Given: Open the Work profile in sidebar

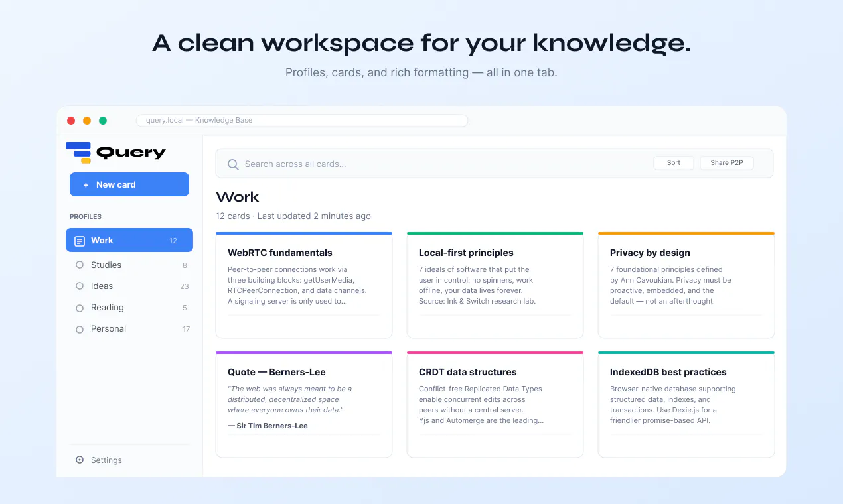Looking at the screenshot, I should pos(129,240).
